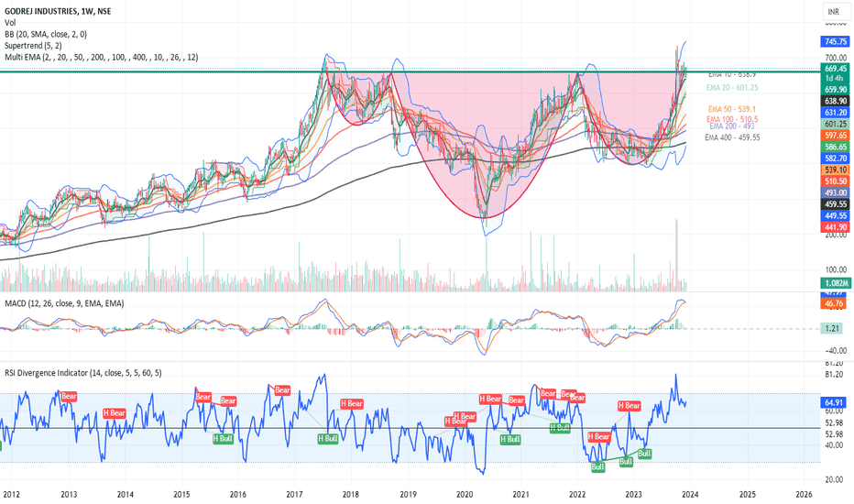The image size is (854, 504).
Task: Click the EMA 50 - 539.1 chart label
Action: tap(732, 109)
